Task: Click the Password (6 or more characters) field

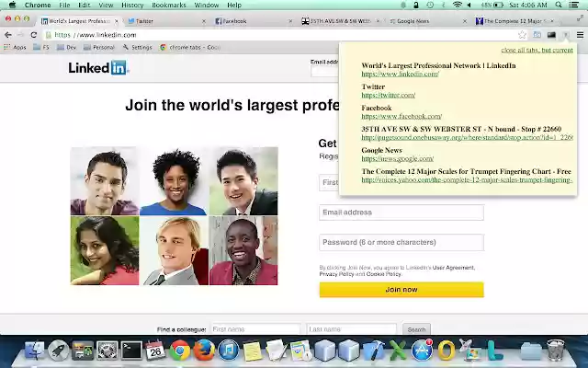Action: pyautogui.click(x=401, y=242)
